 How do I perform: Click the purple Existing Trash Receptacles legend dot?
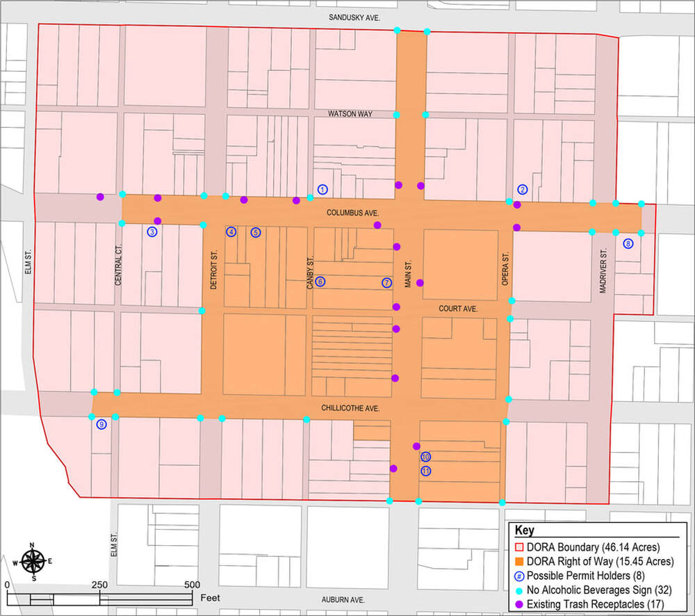(x=519, y=603)
